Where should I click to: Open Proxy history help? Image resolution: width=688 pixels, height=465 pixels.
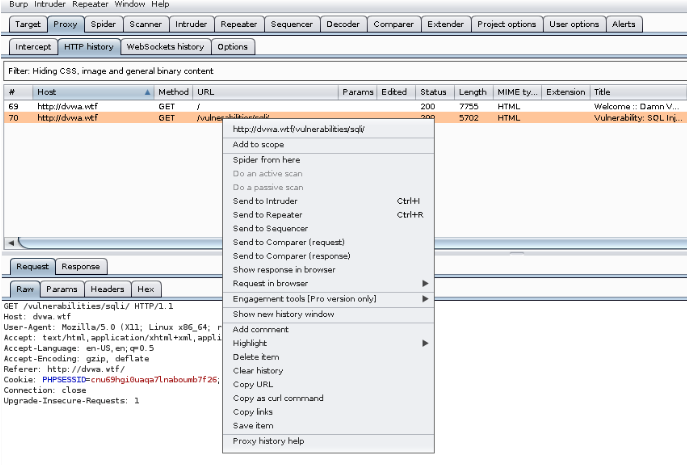[x=329, y=441]
